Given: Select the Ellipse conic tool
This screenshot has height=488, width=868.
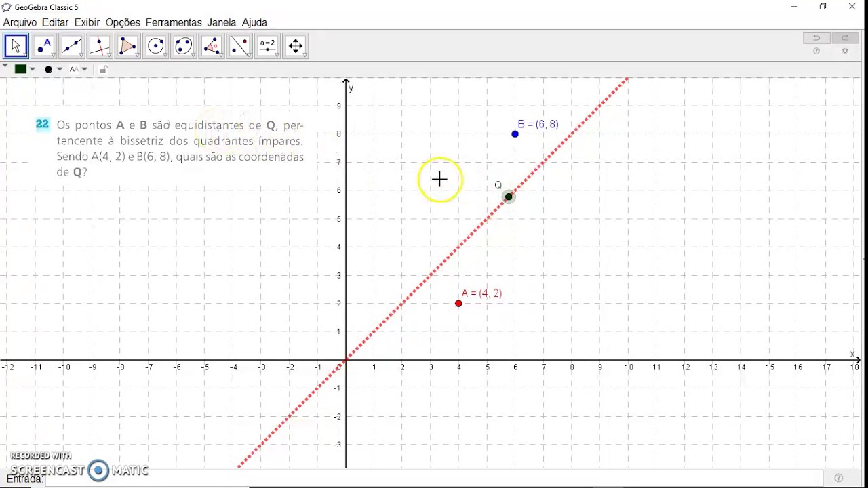Looking at the screenshot, I should [184, 46].
